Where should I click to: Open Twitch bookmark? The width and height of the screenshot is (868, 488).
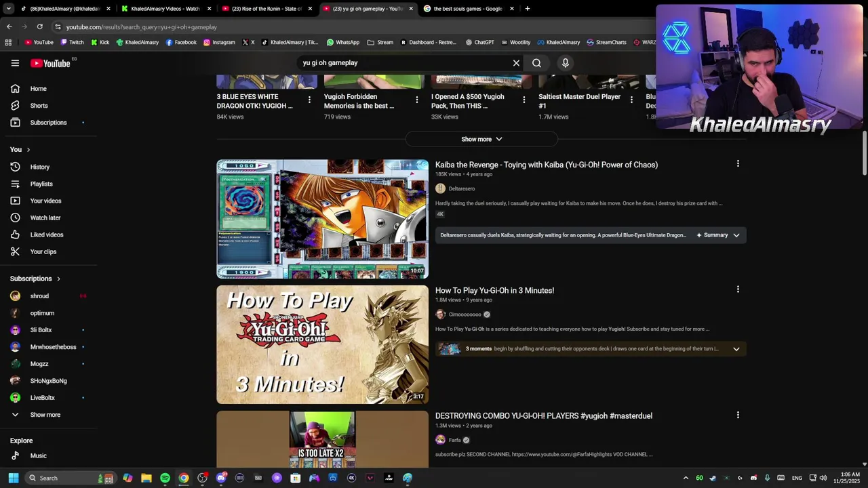(x=72, y=42)
